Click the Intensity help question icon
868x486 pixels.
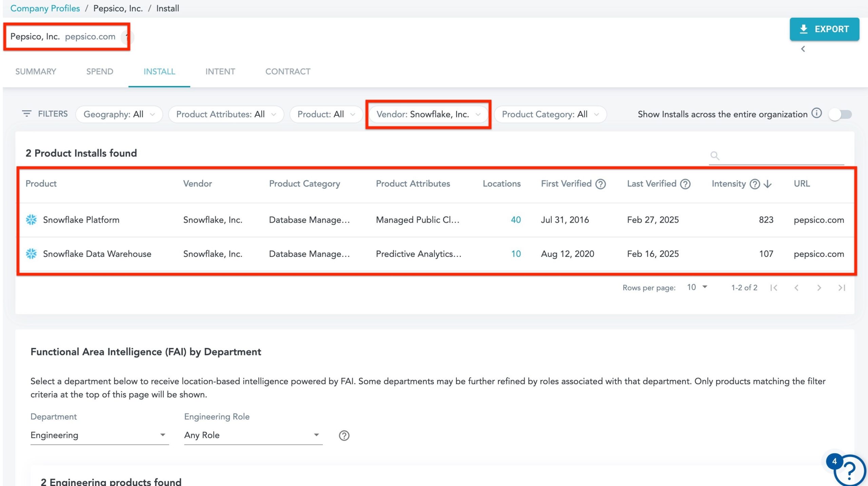point(754,184)
